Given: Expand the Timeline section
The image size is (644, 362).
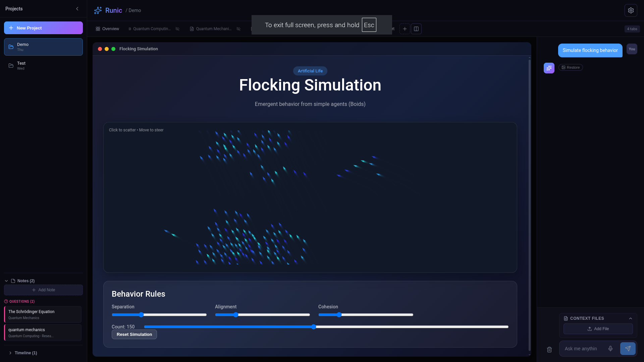Looking at the screenshot, I should [x=10, y=353].
